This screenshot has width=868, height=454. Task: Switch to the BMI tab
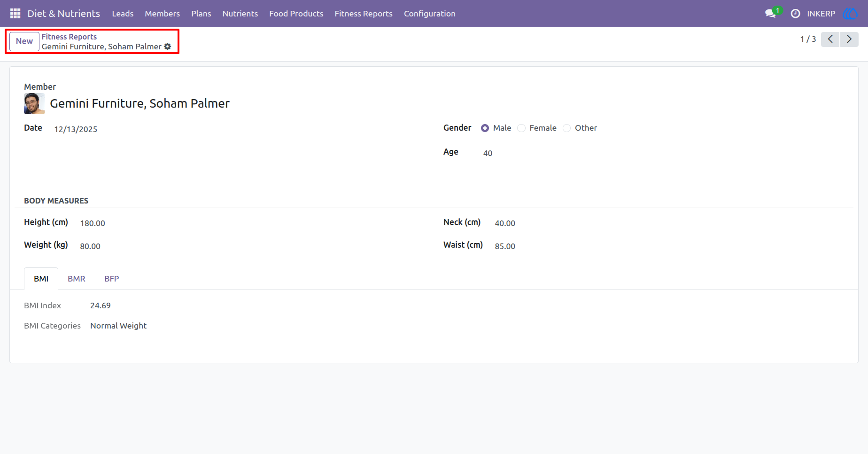(41, 279)
